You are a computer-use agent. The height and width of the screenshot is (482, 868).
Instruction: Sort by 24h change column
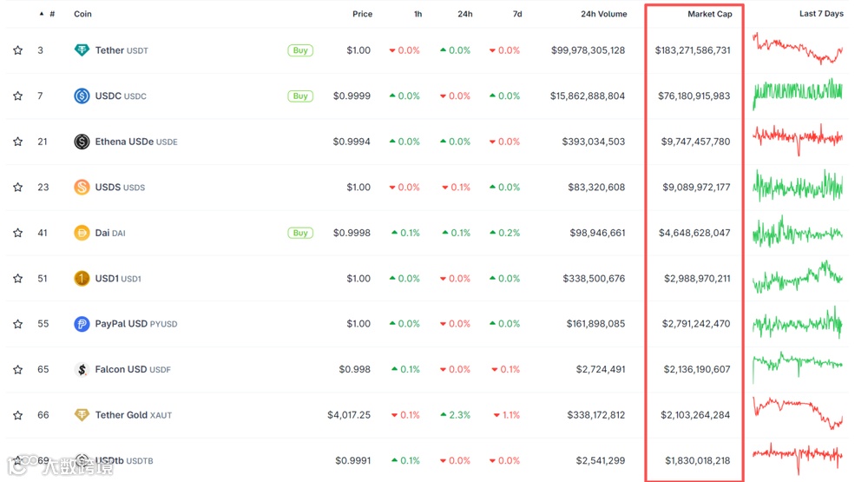coord(465,14)
